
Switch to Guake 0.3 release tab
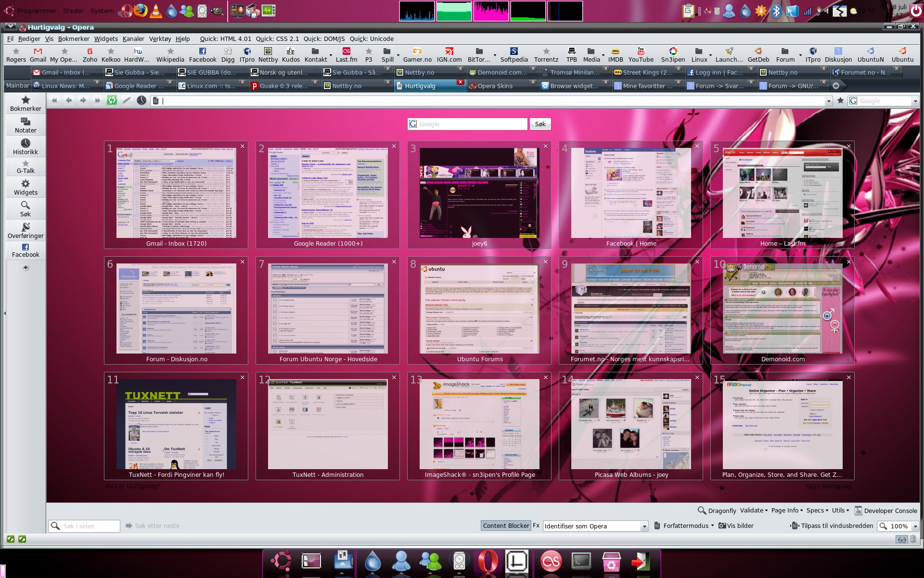coord(284,86)
